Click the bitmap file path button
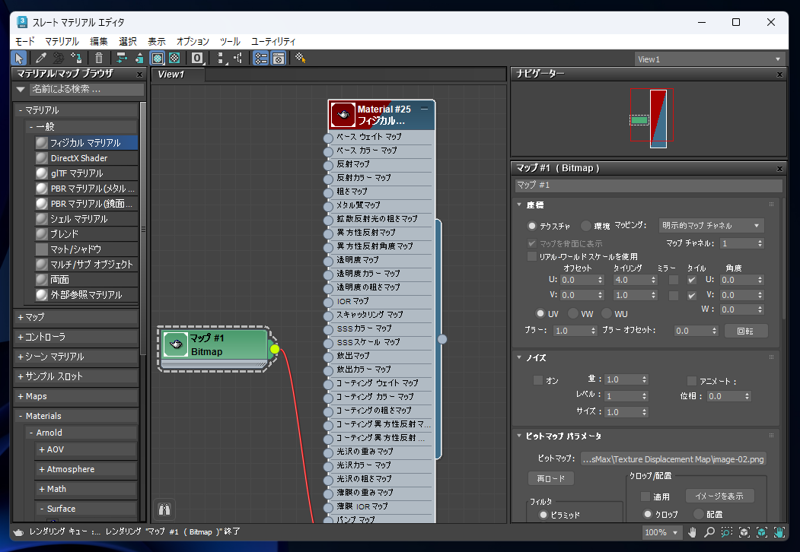800x552 pixels. coord(673,459)
